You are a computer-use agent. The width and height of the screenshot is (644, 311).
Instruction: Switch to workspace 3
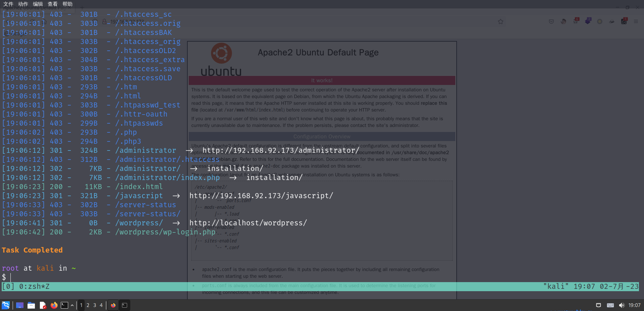(x=95, y=305)
